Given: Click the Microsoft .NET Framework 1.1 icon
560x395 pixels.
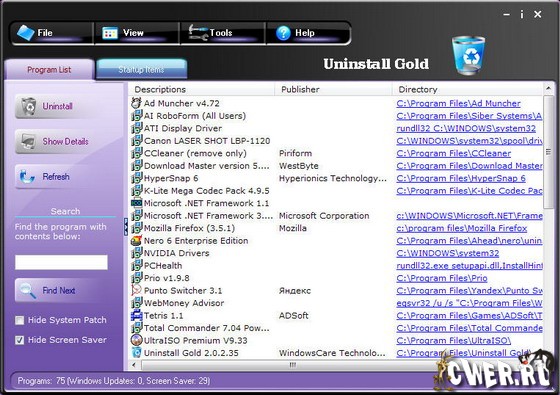Looking at the screenshot, I should point(136,203).
